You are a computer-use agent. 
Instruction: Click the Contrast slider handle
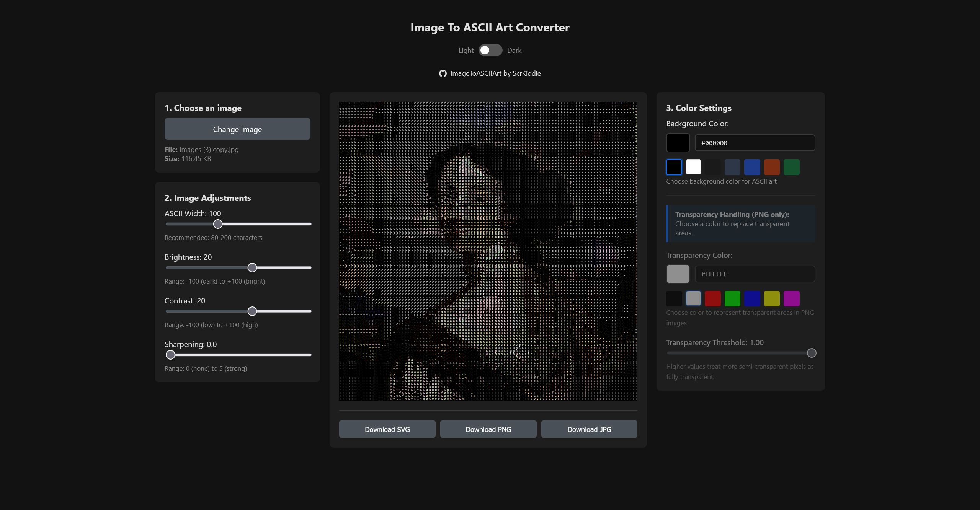coord(252,311)
